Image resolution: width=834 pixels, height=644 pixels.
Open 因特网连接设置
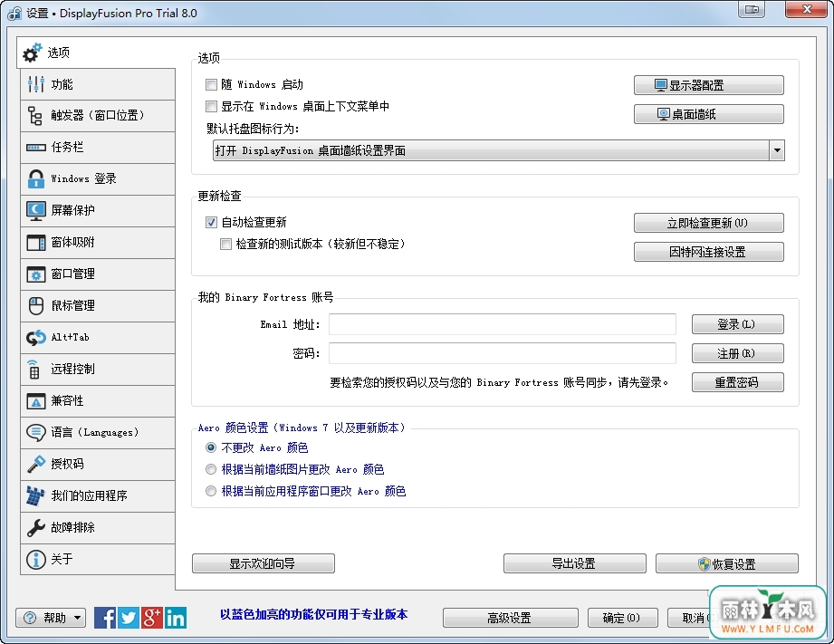click(708, 252)
